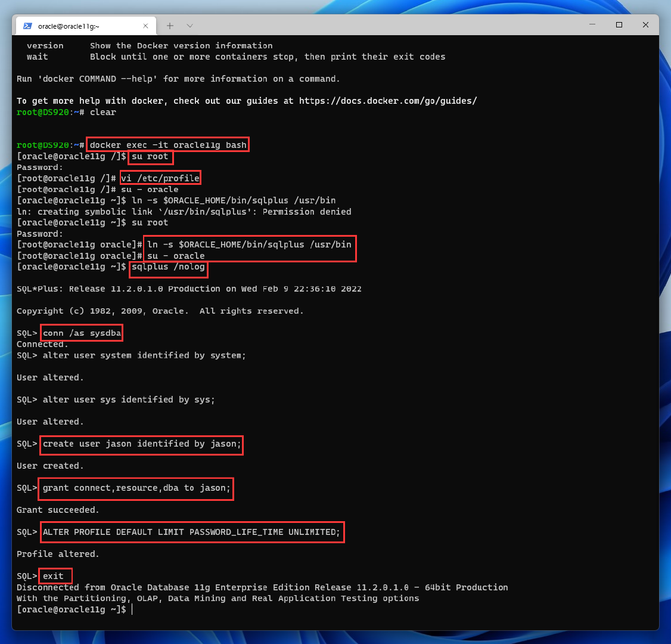Click the final '[oracle@oracle11g ~]$' prompt

click(72, 609)
